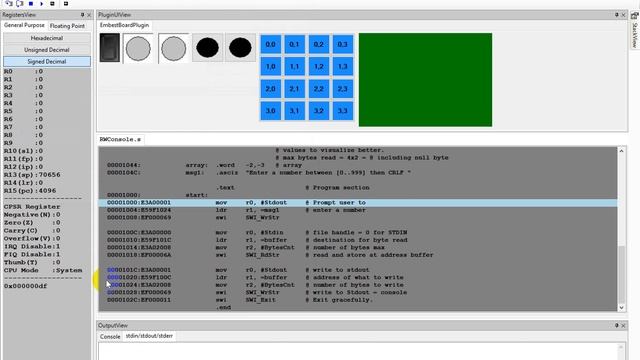The height and width of the screenshot is (360, 640).
Task: Close the RegistersView panel
Action: point(89,15)
